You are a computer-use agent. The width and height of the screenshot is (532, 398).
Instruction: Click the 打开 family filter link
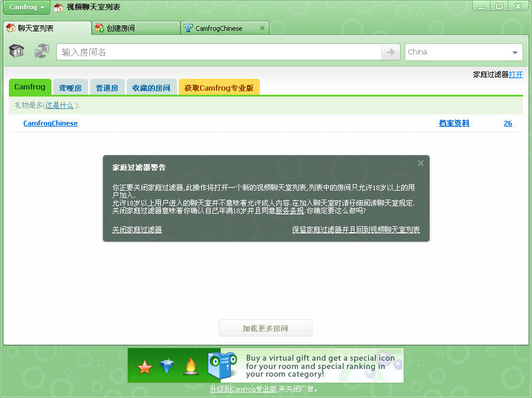515,75
